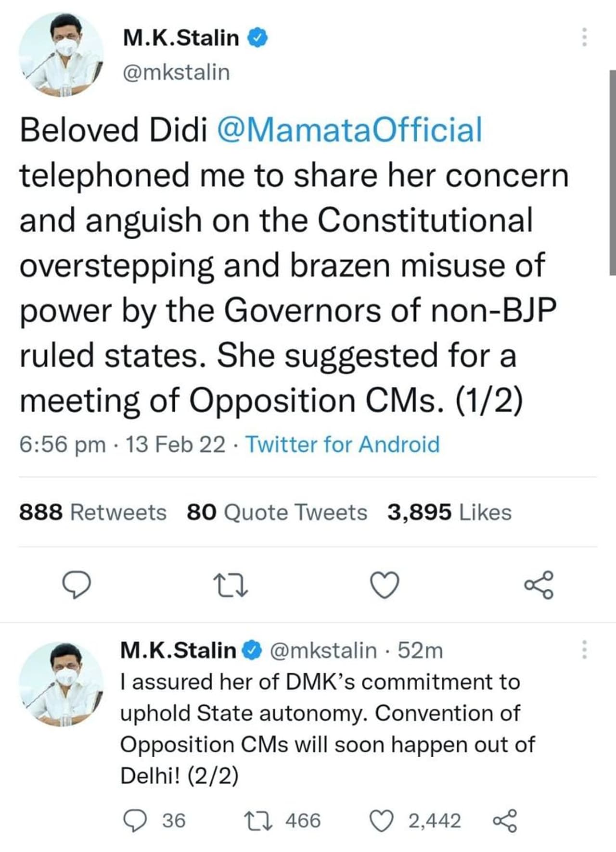Open more options for main tweet
Viewport: 616px width, 852px height.
pyautogui.click(x=584, y=37)
